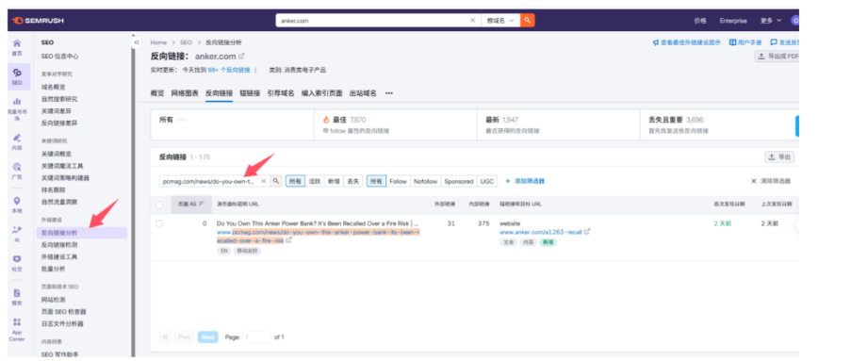Open 网站检测 in SEO sidebar
The width and height of the screenshot is (868, 361).
click(53, 300)
